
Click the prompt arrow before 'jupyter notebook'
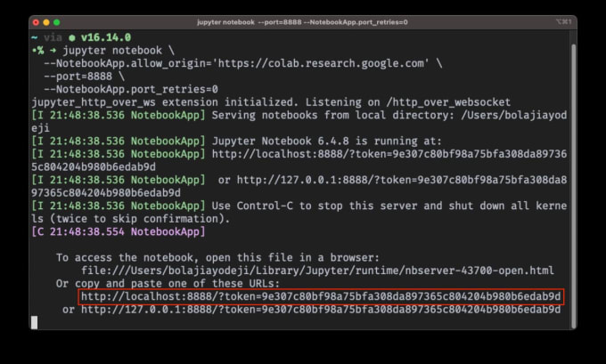53,51
